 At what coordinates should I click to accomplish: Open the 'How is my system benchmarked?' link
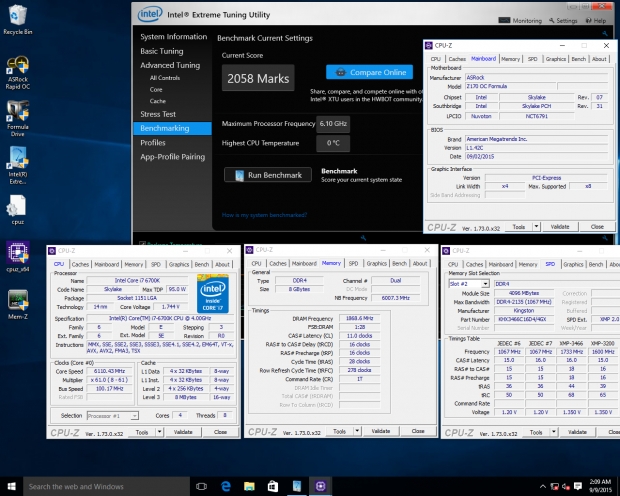[x=264, y=215]
